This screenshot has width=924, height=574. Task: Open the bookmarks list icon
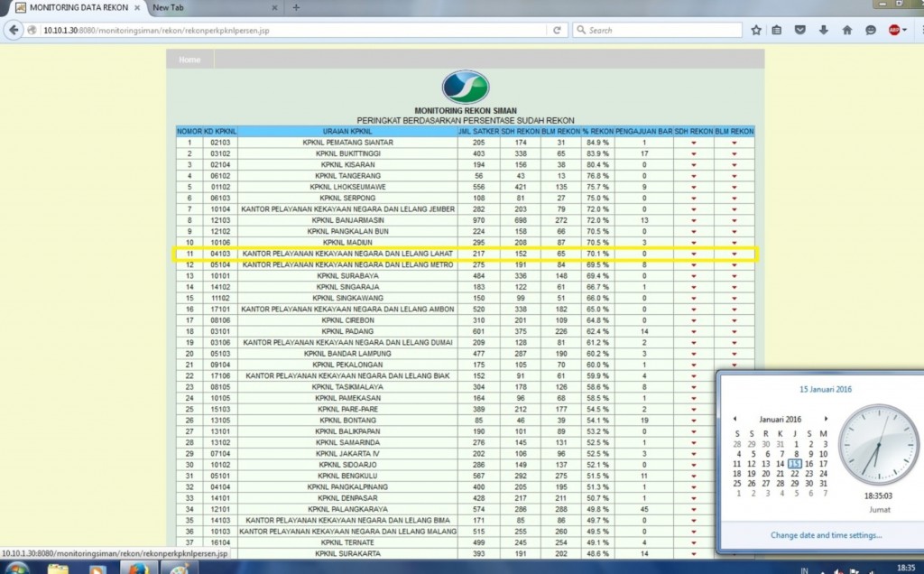coord(777,30)
